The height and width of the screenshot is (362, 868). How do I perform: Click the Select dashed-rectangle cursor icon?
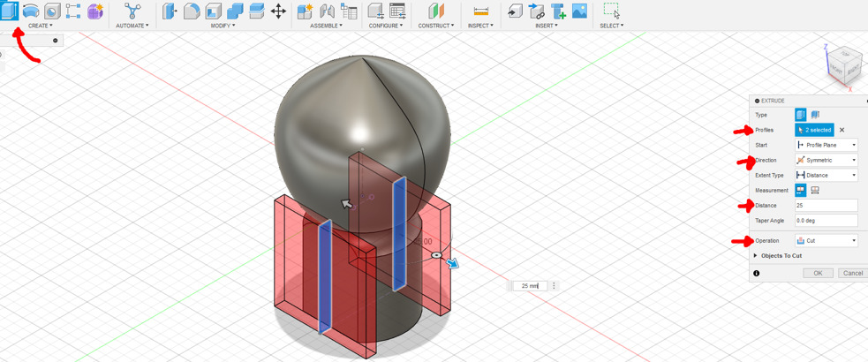611,11
